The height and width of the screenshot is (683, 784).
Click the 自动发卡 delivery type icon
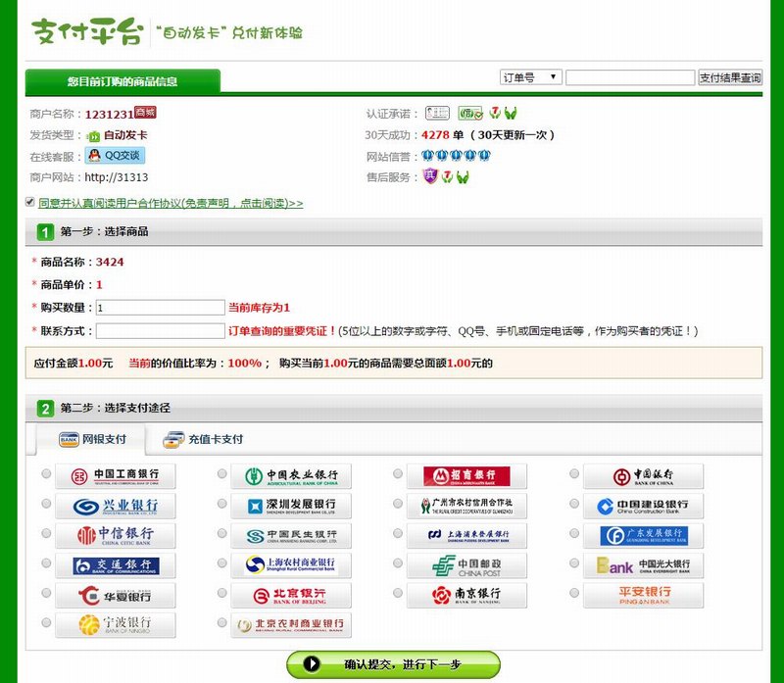(x=93, y=135)
